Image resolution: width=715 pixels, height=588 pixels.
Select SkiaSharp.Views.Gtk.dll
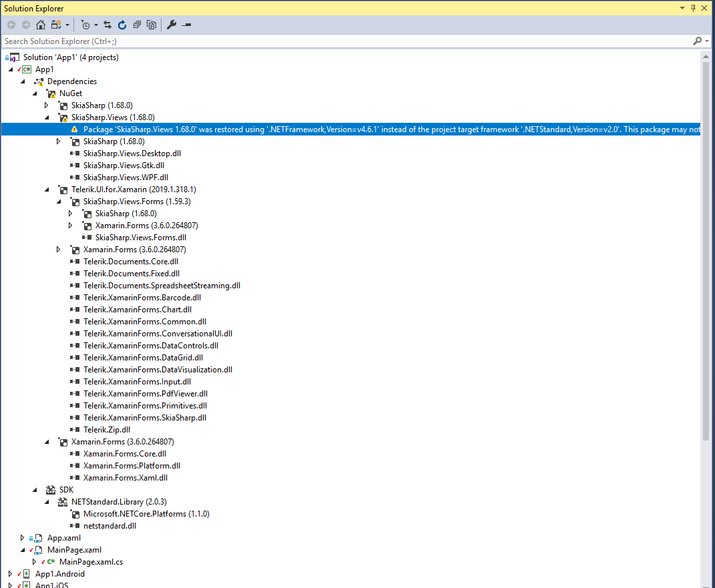point(124,166)
